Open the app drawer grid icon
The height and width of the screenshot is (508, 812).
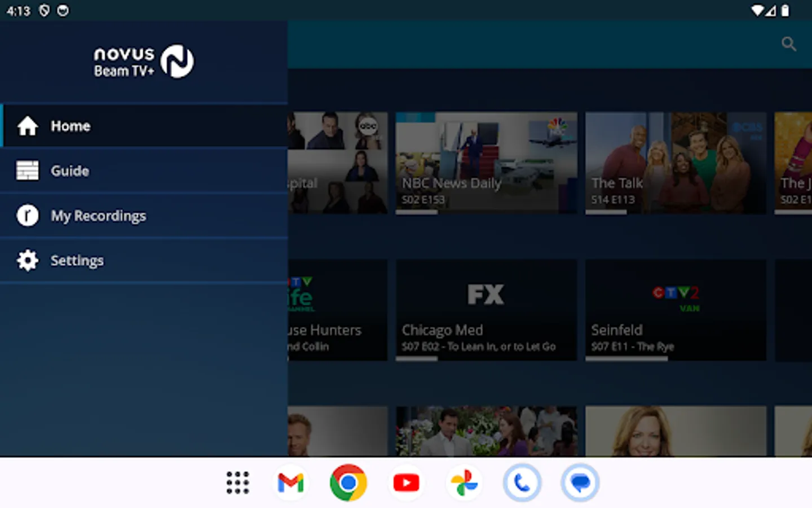[x=237, y=483]
